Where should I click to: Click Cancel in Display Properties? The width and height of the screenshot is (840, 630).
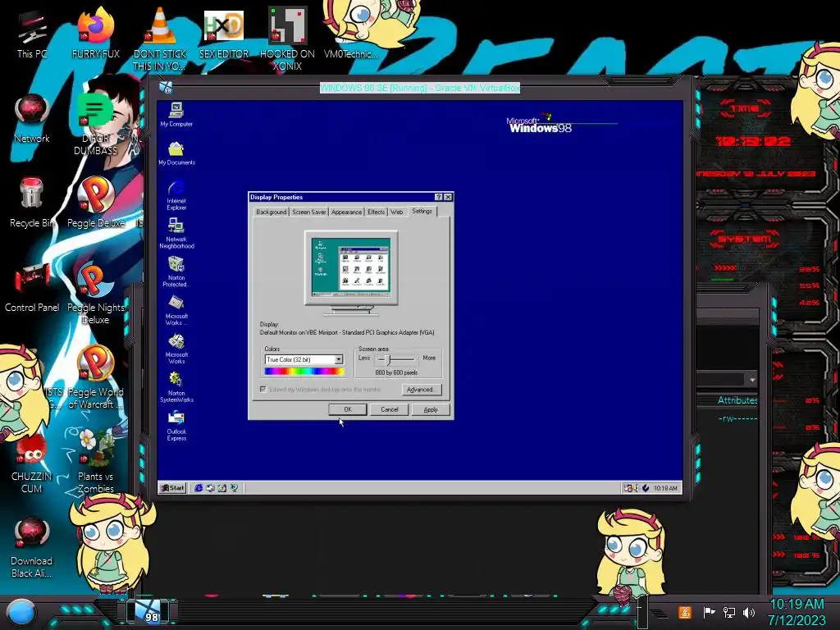(390, 409)
